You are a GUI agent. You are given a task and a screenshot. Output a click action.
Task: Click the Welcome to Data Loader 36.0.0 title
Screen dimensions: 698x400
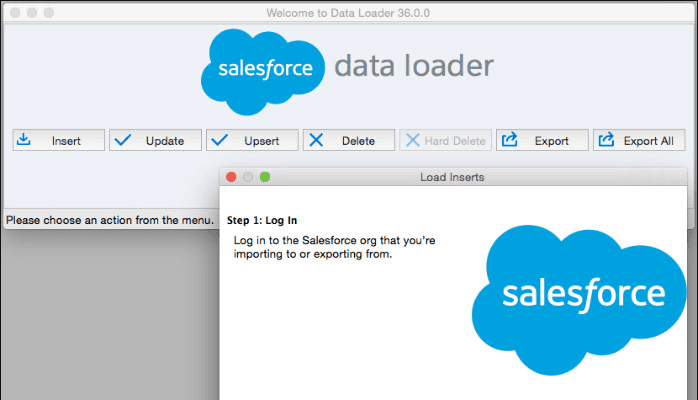tap(348, 13)
